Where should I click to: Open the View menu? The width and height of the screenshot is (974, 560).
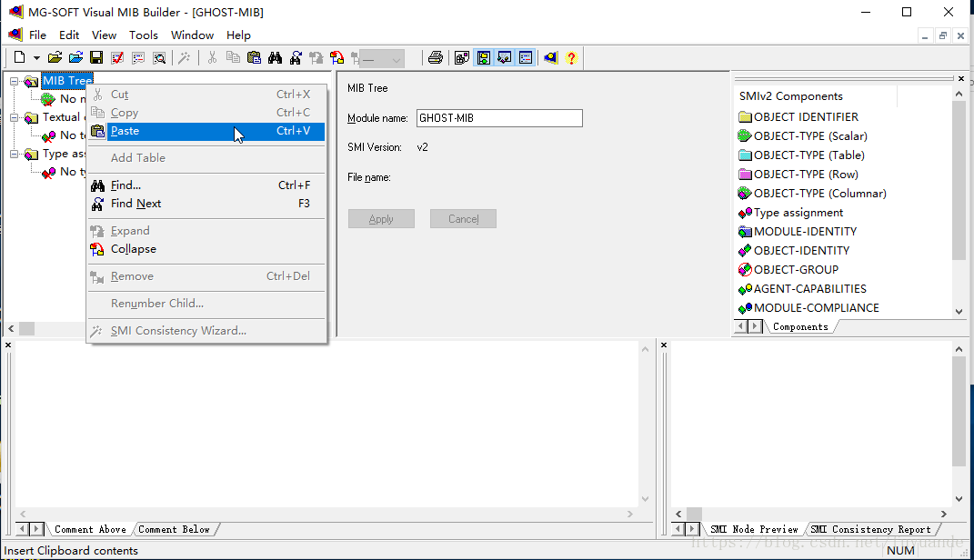(104, 35)
